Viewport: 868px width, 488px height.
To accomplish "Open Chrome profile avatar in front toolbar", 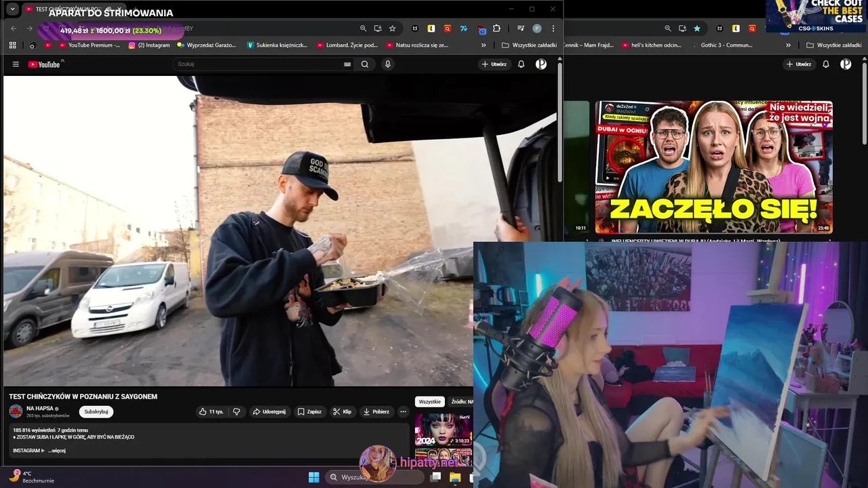I will point(537,28).
